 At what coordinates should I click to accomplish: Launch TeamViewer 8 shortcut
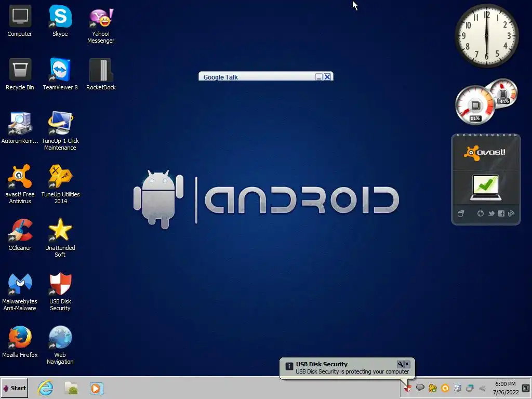tap(60, 75)
